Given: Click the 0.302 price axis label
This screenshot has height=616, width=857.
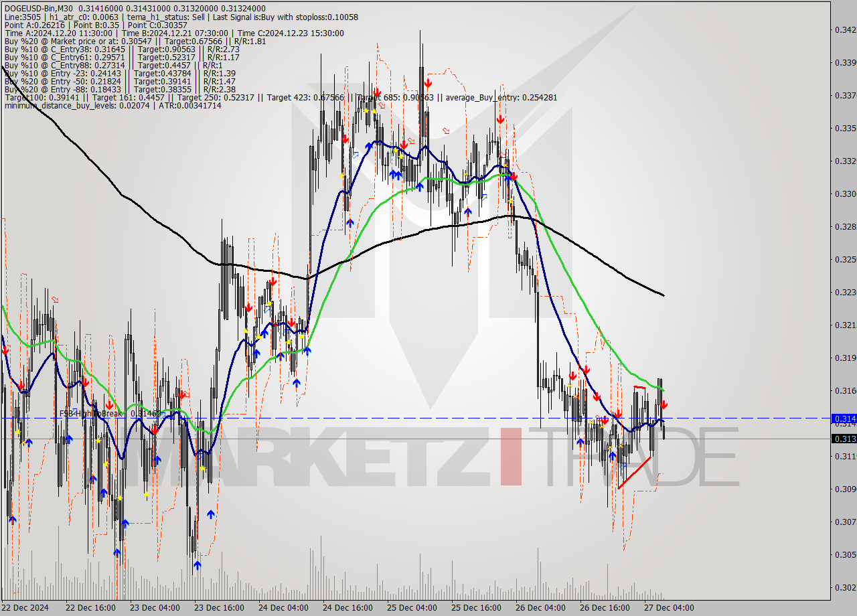Looking at the screenshot, I should pos(845,587).
